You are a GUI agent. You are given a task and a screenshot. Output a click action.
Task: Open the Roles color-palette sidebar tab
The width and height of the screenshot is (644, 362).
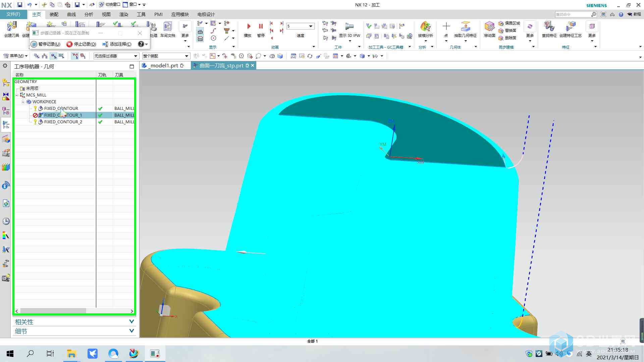coord(6,236)
